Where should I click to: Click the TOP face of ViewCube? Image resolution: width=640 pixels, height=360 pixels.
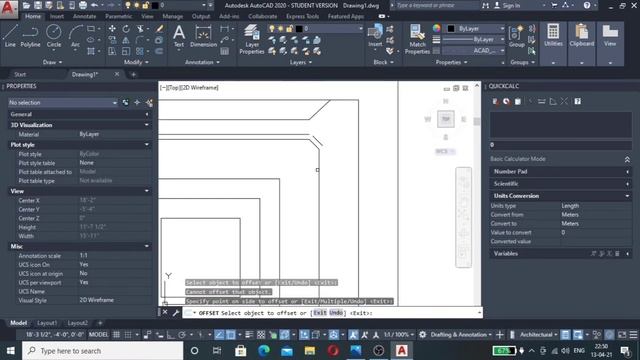click(x=446, y=119)
